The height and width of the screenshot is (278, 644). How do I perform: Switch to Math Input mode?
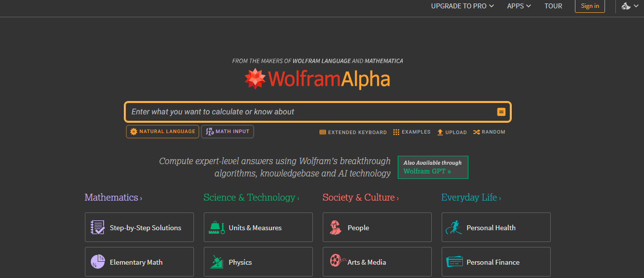227,132
